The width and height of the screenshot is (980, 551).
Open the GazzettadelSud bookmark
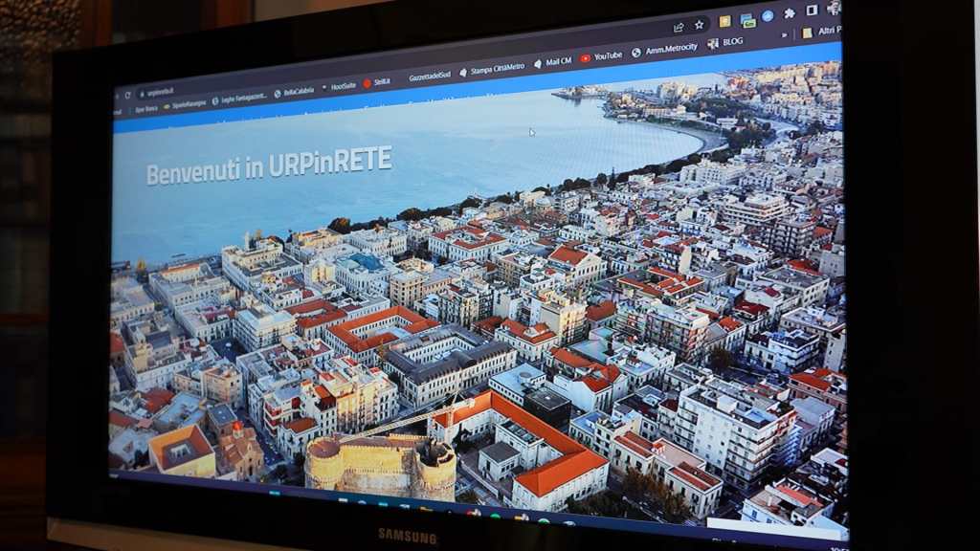(x=429, y=76)
